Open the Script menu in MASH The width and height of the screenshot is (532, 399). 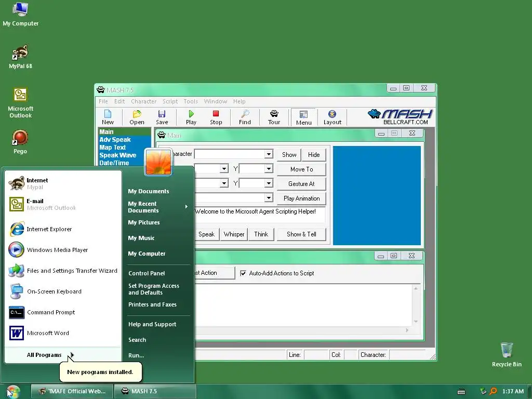point(170,101)
